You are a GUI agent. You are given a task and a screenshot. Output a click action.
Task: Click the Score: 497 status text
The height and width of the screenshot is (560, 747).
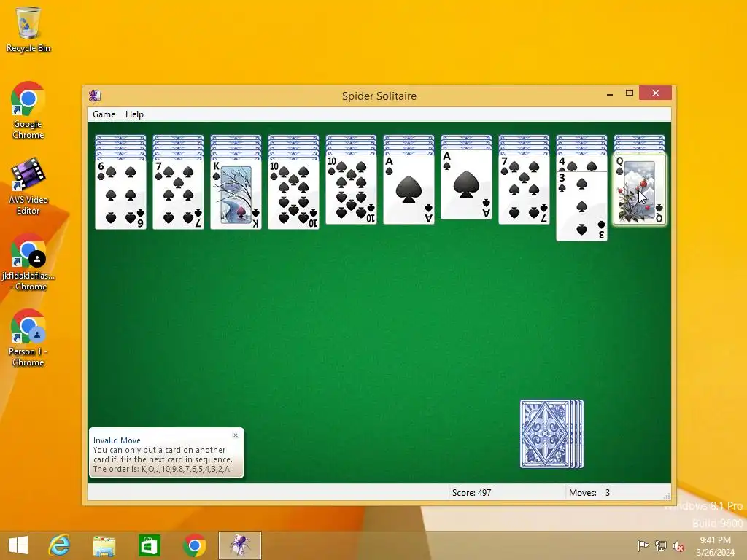[472, 493]
